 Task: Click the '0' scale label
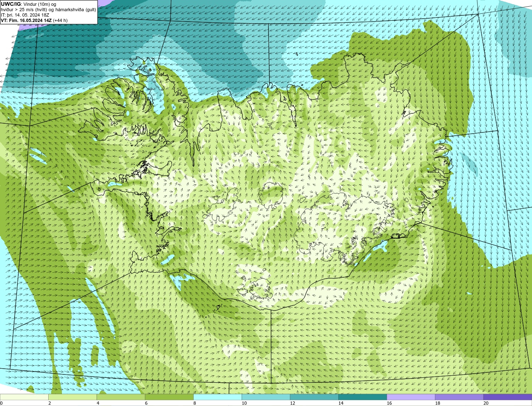[1, 403]
